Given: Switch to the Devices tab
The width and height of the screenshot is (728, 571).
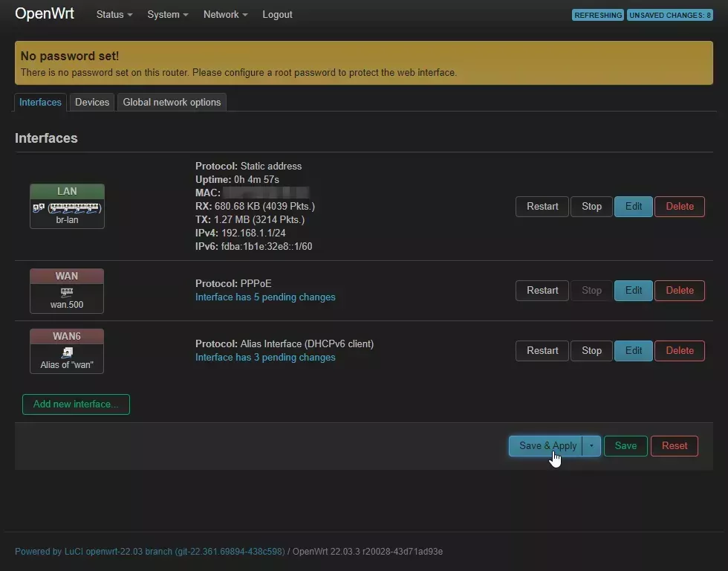Looking at the screenshot, I should coord(92,102).
